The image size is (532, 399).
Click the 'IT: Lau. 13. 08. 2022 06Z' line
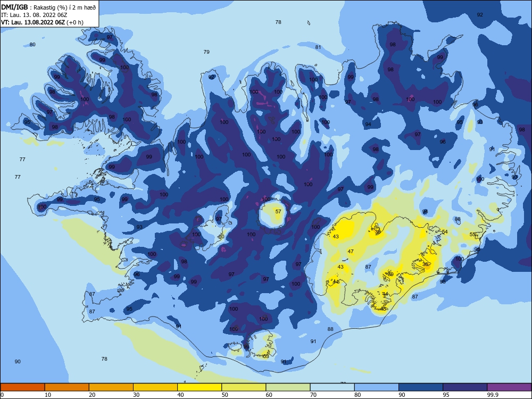[x=35, y=15]
